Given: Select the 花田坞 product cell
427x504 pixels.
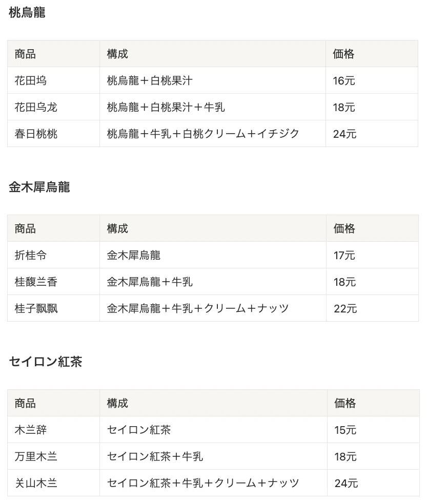Looking at the screenshot, I should pyautogui.click(x=53, y=80).
